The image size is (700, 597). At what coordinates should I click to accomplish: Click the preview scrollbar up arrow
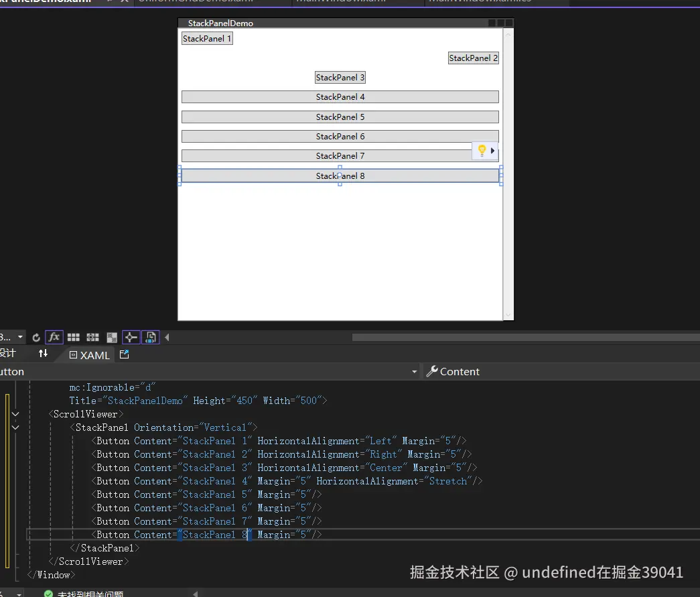click(508, 34)
